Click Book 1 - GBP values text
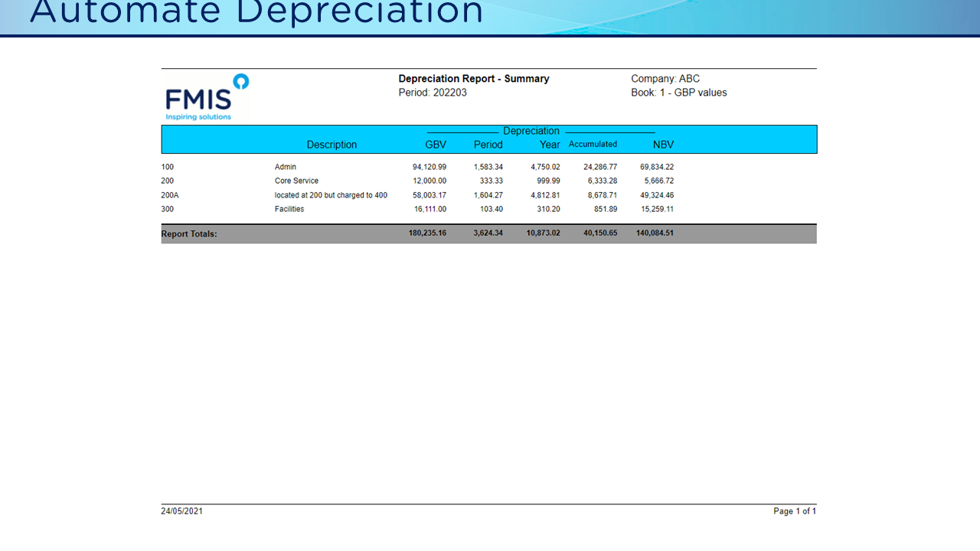Image resolution: width=980 pixels, height=551 pixels. coord(679,92)
